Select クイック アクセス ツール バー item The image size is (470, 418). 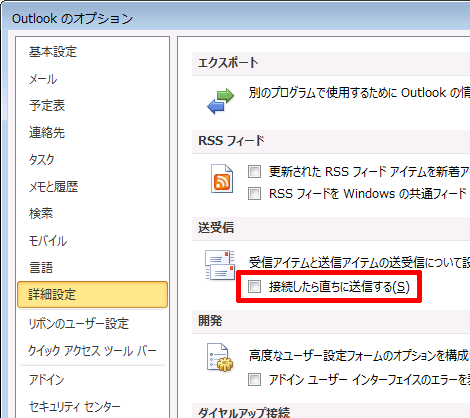[x=92, y=351]
